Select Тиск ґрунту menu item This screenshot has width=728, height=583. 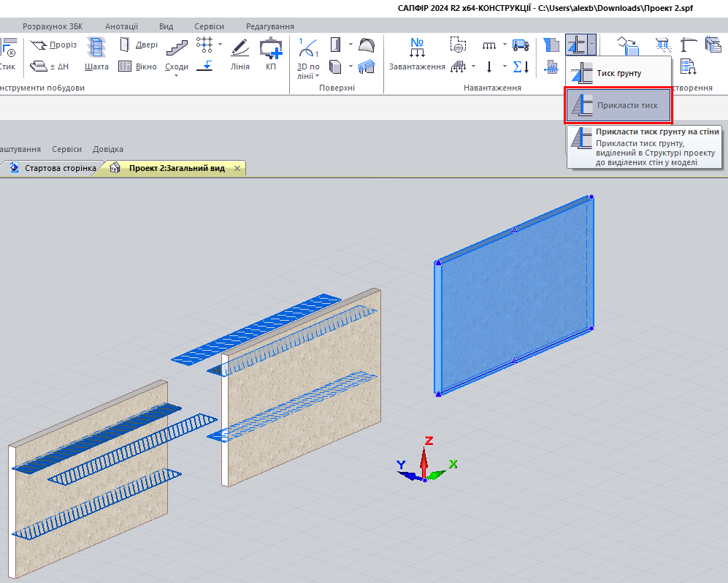pos(618,73)
